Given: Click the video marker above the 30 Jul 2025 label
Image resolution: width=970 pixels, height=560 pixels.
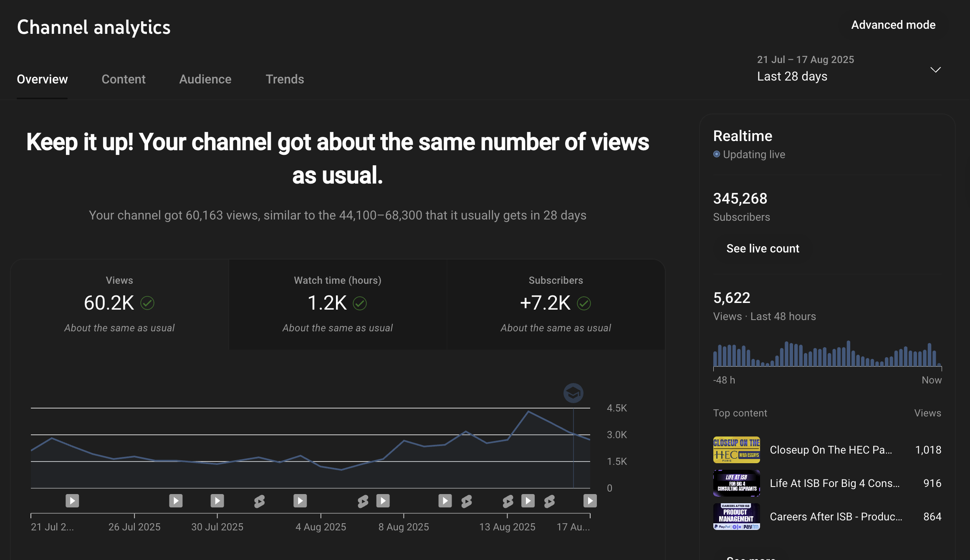Looking at the screenshot, I should [217, 500].
